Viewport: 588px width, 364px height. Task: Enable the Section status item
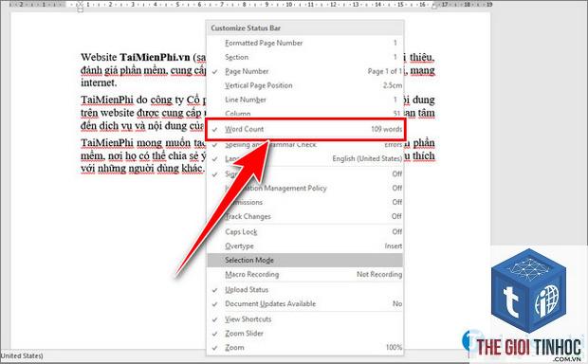(305, 57)
